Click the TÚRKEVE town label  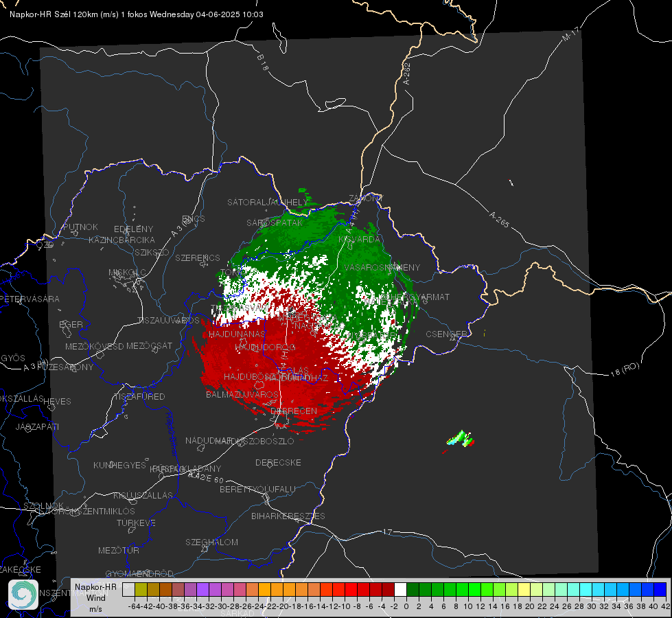tap(136, 523)
